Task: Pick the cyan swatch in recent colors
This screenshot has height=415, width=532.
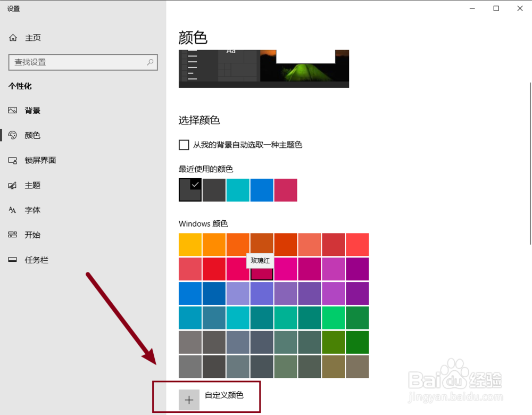Action: [238, 190]
